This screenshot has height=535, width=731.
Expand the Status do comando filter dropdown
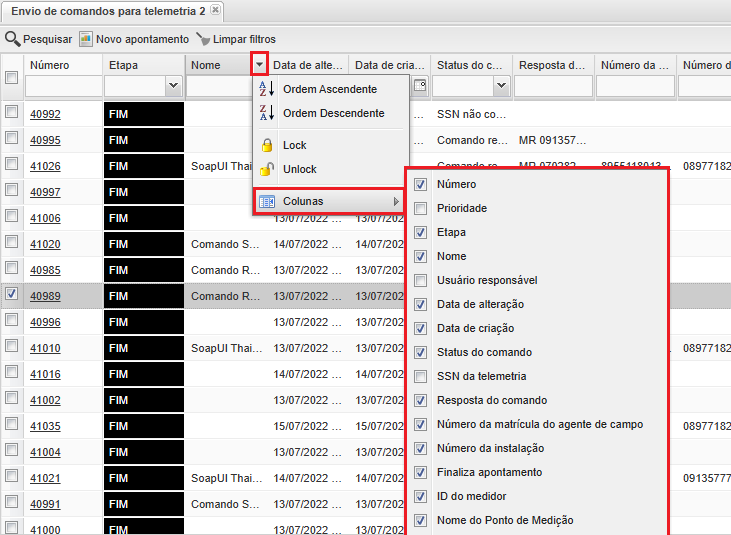[x=501, y=86]
